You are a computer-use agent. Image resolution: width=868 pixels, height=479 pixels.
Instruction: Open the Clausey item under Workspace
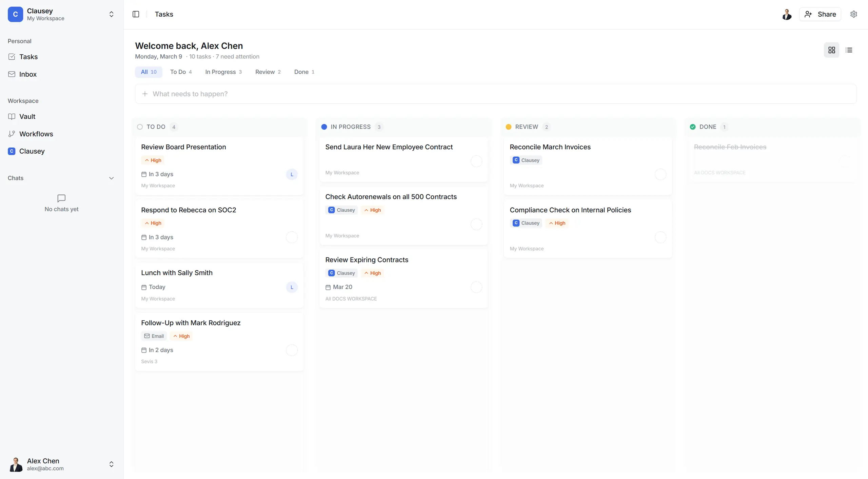tap(32, 151)
